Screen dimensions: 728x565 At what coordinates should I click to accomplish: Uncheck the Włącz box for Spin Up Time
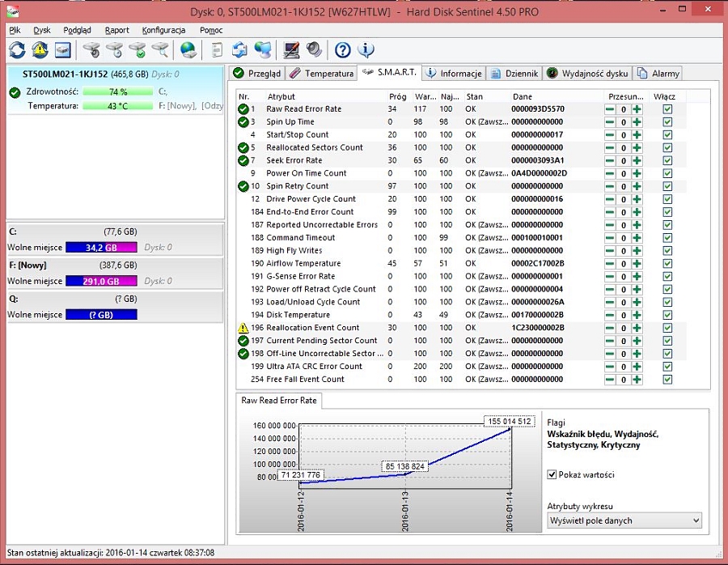[x=667, y=122]
